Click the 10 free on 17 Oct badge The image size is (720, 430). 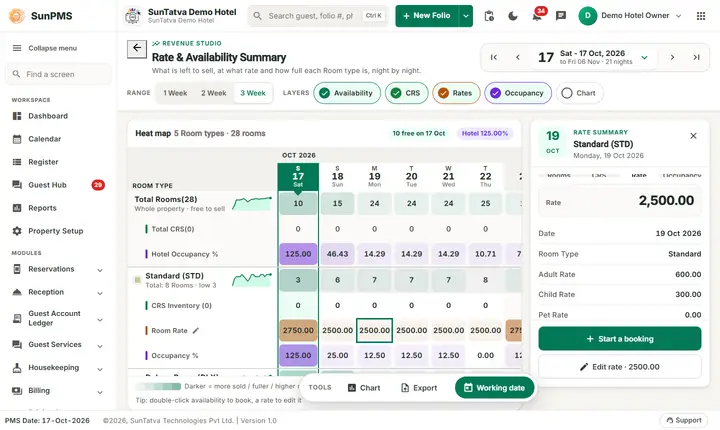tap(419, 133)
